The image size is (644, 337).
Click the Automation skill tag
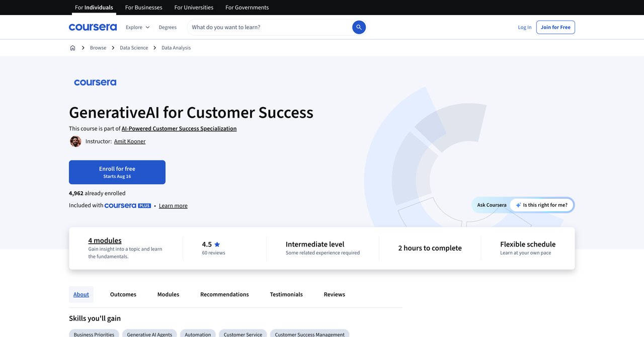pos(198,333)
